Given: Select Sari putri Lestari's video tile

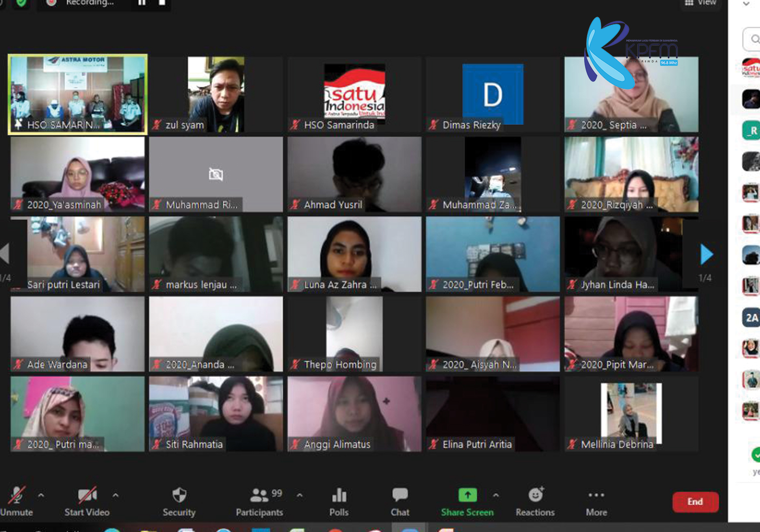Looking at the screenshot, I should (x=78, y=254).
